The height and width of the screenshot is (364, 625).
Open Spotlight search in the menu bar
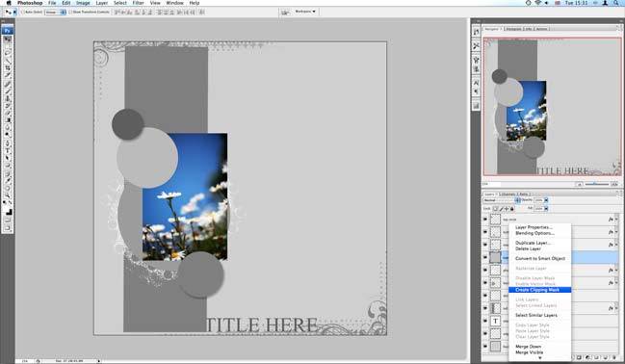(615, 3)
